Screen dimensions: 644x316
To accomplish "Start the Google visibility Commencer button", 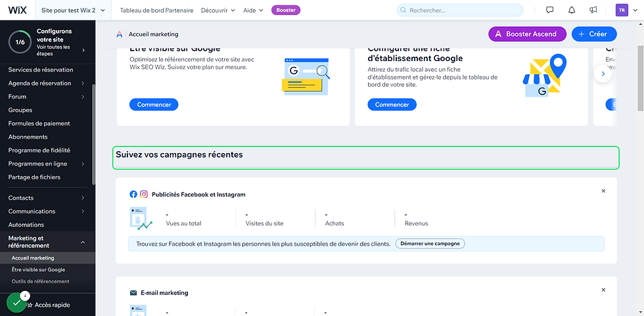I will tap(154, 104).
